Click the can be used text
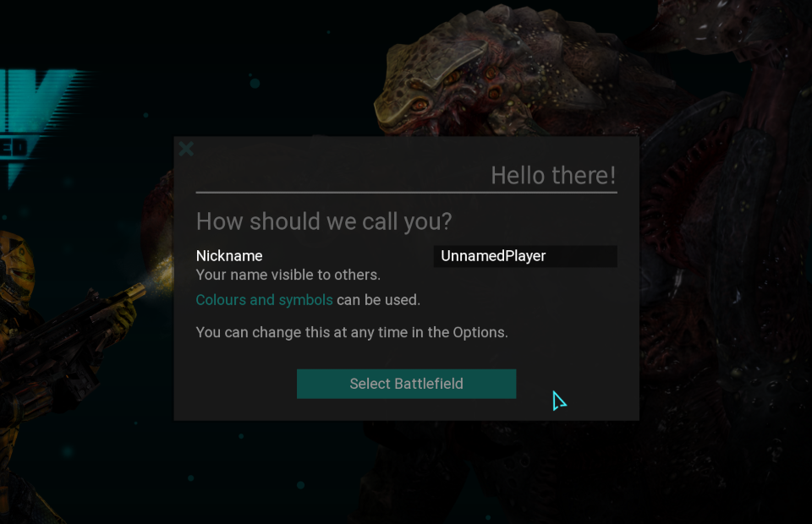 378,300
